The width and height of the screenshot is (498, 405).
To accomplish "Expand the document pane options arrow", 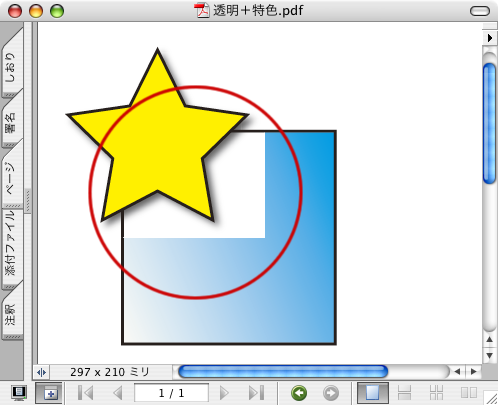I will 490,38.
